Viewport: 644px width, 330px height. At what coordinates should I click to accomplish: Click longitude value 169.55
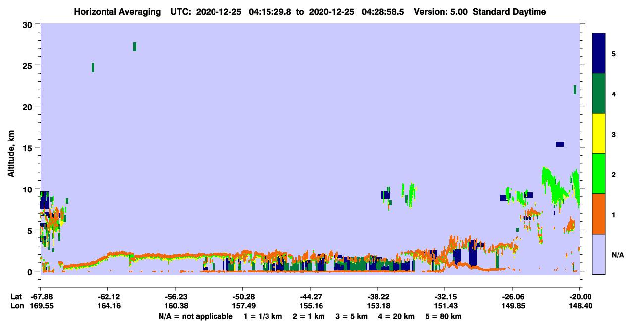[x=42, y=306]
